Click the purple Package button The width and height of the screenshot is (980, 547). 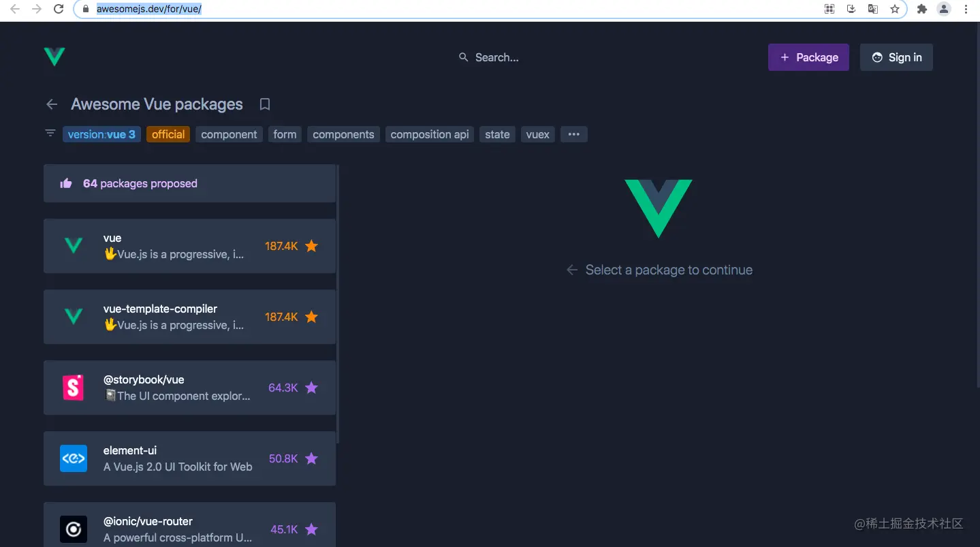tap(808, 57)
